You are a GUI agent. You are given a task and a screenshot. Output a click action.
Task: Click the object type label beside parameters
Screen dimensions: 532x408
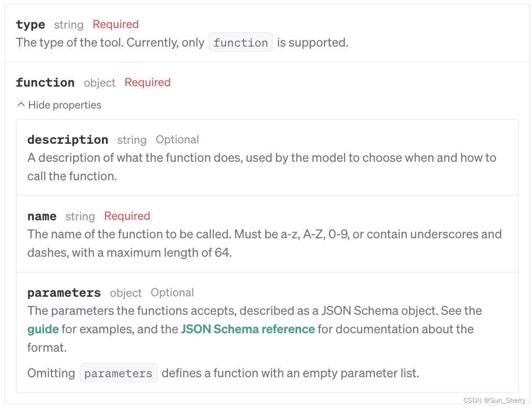point(126,293)
